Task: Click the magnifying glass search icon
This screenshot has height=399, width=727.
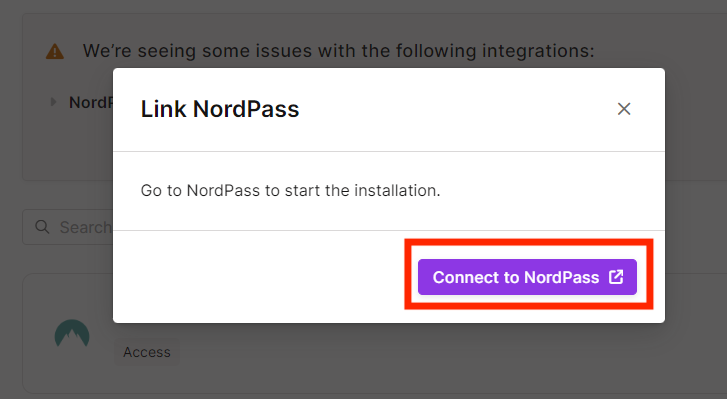Action: coord(42,227)
